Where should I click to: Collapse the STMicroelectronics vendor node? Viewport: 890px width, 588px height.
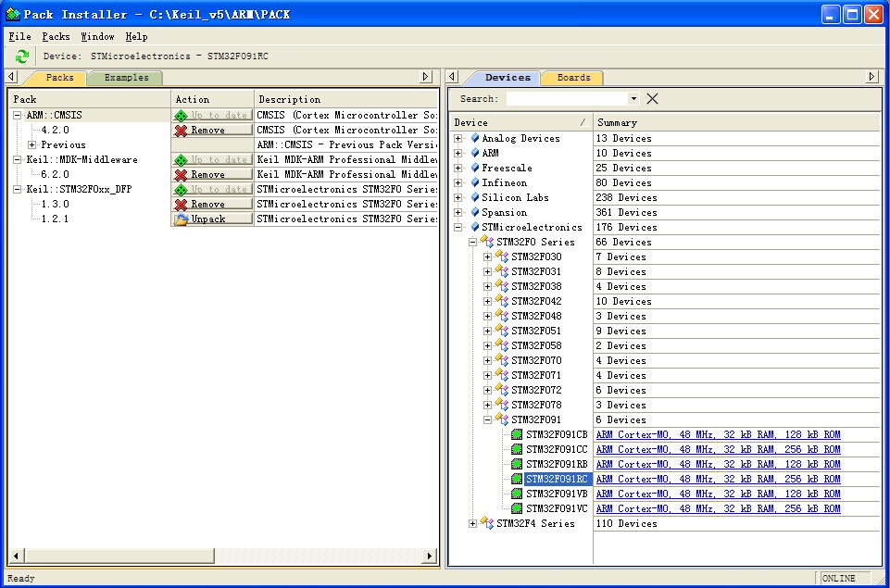(x=458, y=227)
